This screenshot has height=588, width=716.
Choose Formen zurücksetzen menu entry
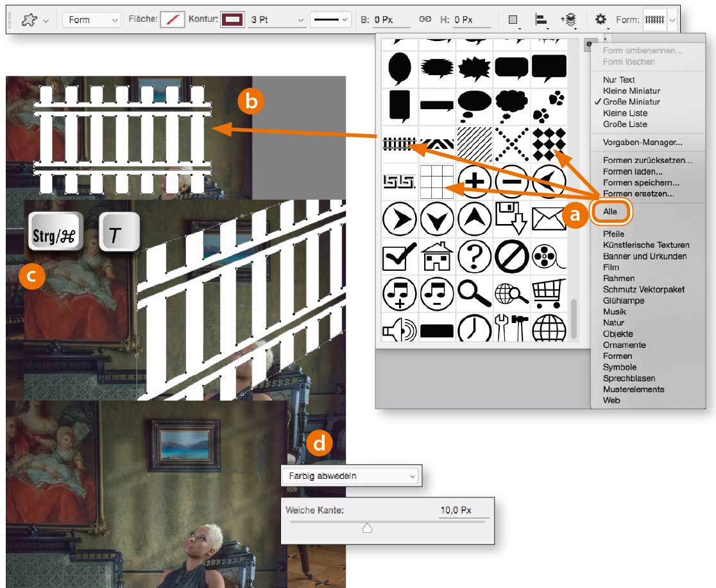tap(647, 160)
